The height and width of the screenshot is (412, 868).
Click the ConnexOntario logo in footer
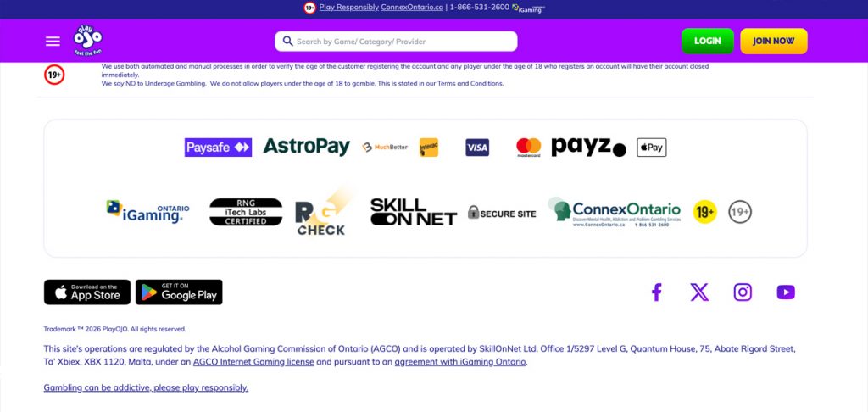point(615,212)
